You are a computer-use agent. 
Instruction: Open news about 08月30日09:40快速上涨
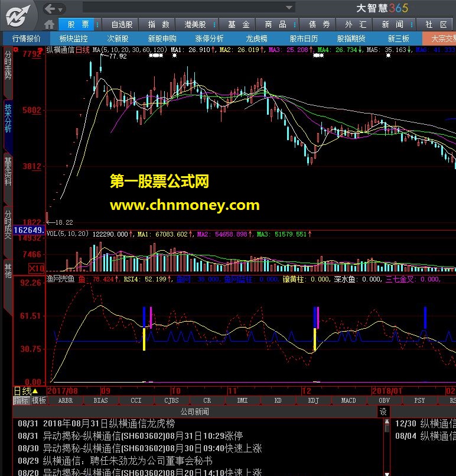(152, 448)
